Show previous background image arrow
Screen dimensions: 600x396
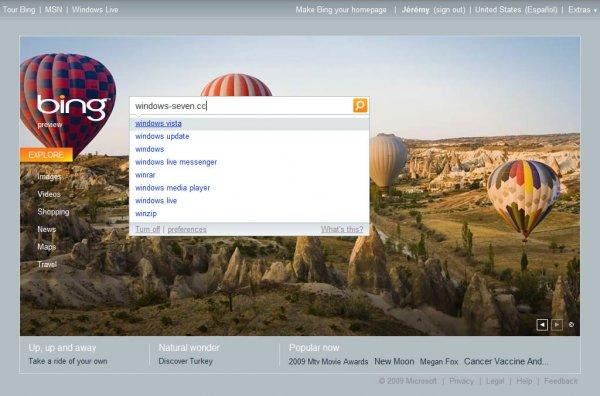pyautogui.click(x=542, y=325)
